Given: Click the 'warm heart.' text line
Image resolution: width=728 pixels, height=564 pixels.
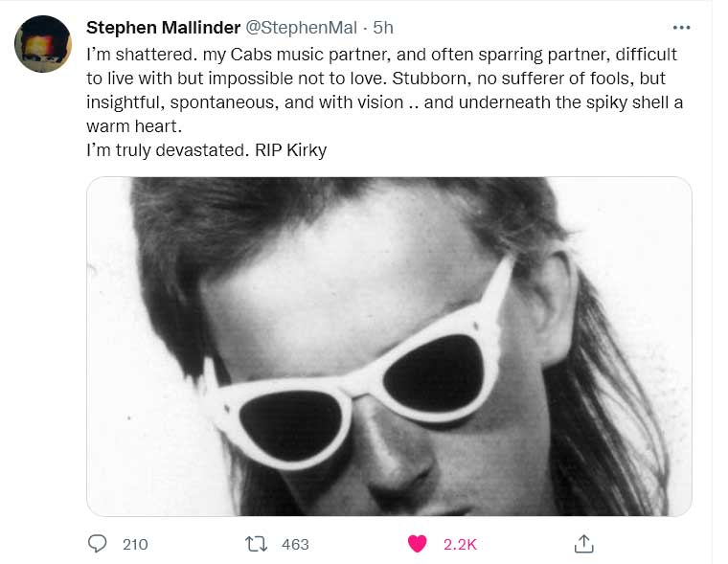Looking at the screenshot, I should tap(133, 126).
